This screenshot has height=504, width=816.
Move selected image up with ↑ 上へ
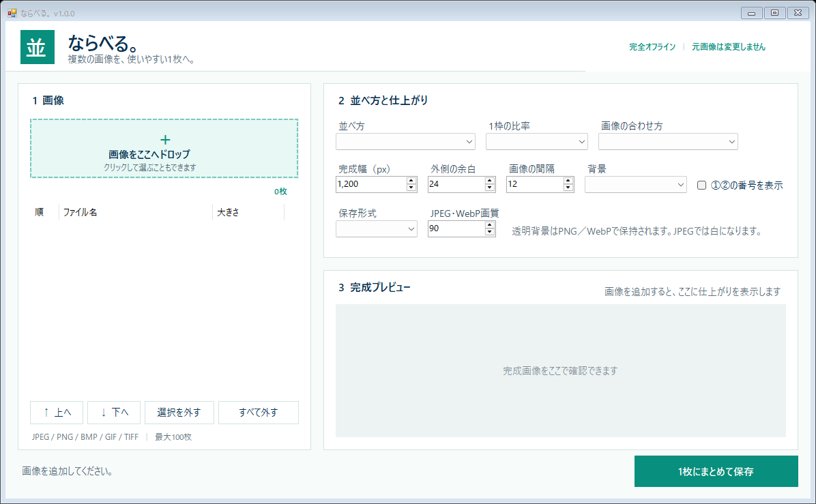(x=57, y=413)
